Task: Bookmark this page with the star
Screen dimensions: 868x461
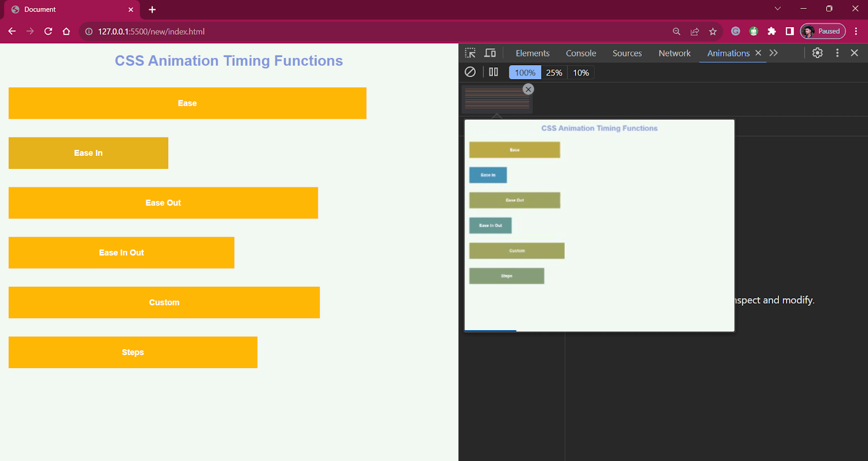Action: point(713,31)
